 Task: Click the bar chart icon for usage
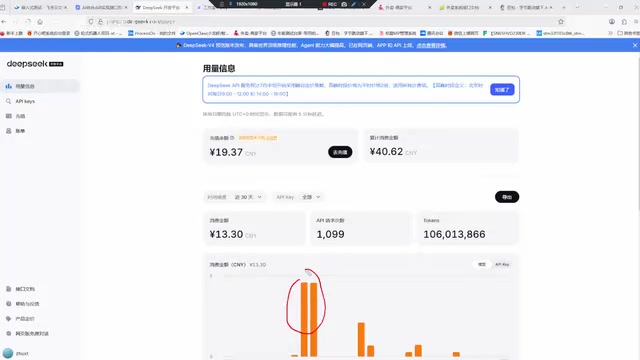tap(9, 86)
